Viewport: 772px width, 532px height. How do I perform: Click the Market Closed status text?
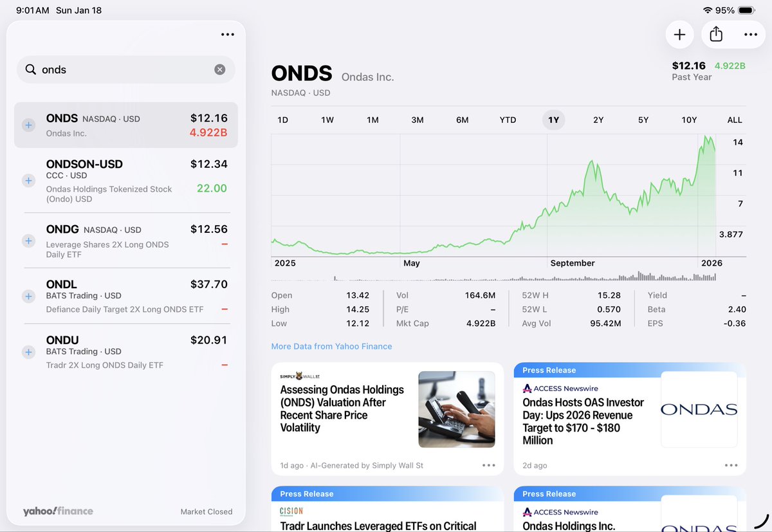(x=207, y=511)
